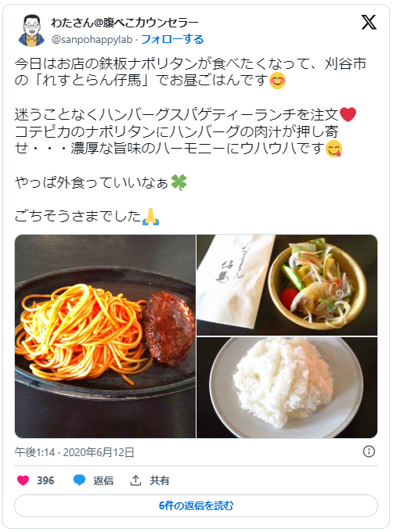
Task: Click the timestamp 午後1:14 · 2020年6月12日
Action: tap(74, 452)
